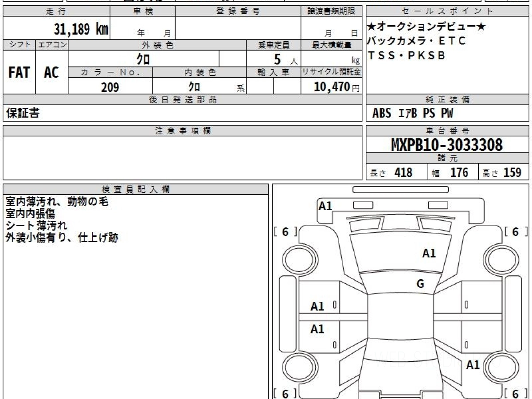Image resolution: width=532 pixels, height=399 pixels.
Task: Select the バックカメラ・ETC line
Action: tap(417, 41)
